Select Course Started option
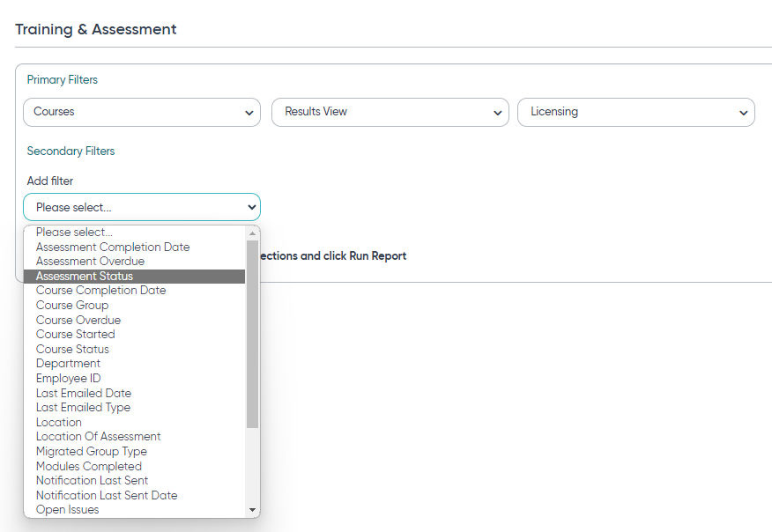The width and height of the screenshot is (772, 532). pyautogui.click(x=135, y=334)
